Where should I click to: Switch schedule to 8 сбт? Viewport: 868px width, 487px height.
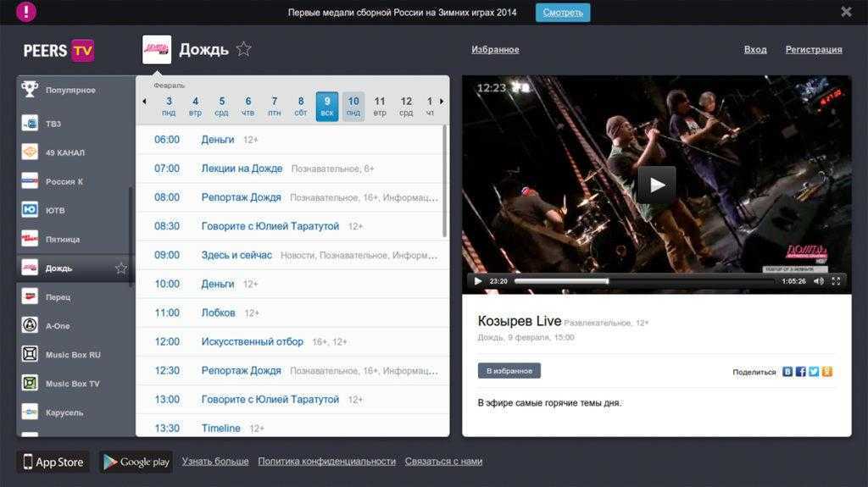pos(301,106)
